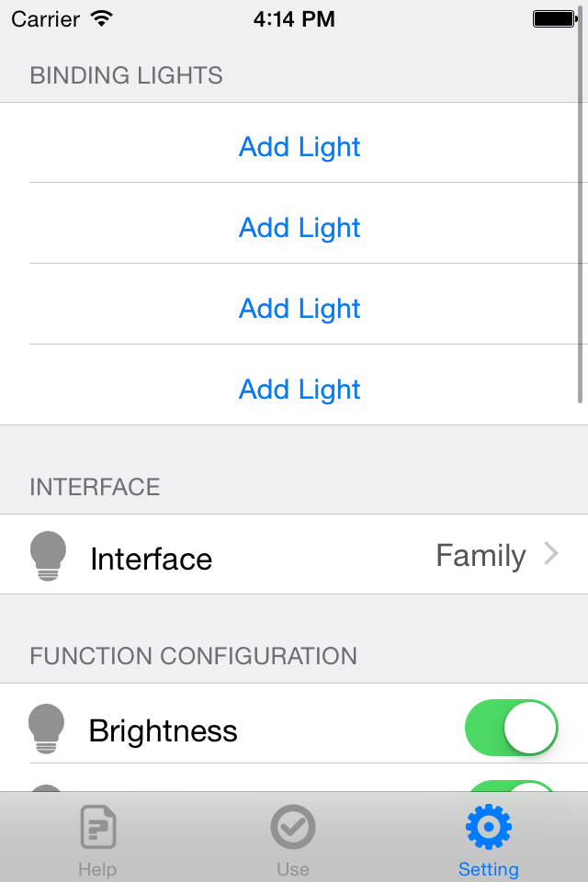Select the Family value for Interface
Screen dimensions: 588x882
point(481,556)
